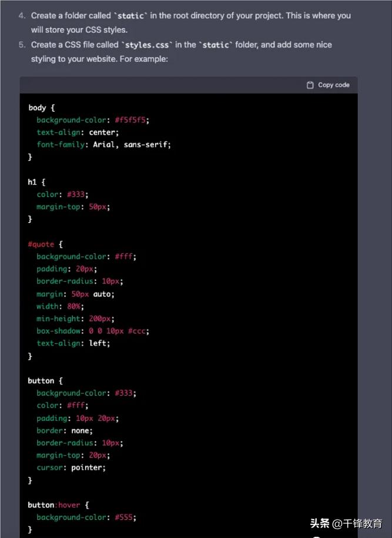Click the line 'cursor: pointer;'

click(71, 467)
